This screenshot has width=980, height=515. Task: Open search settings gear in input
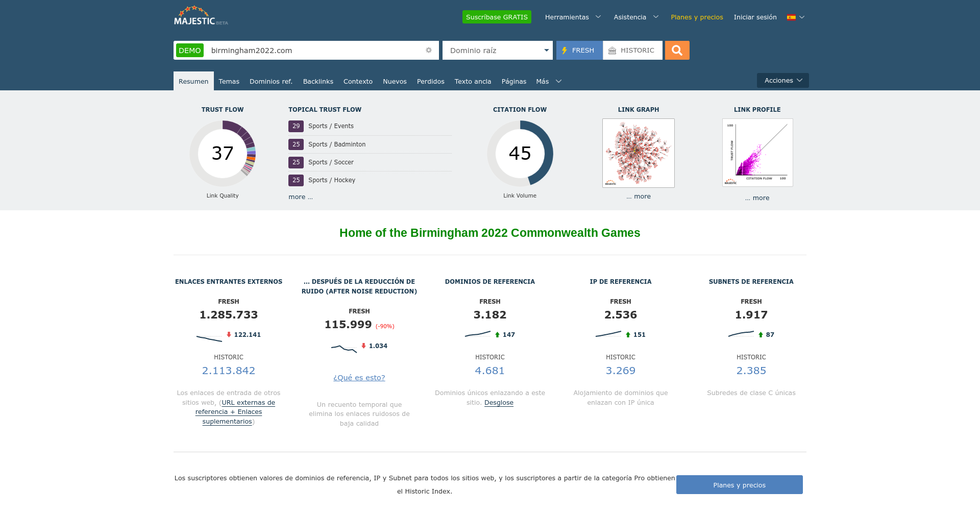(x=429, y=50)
